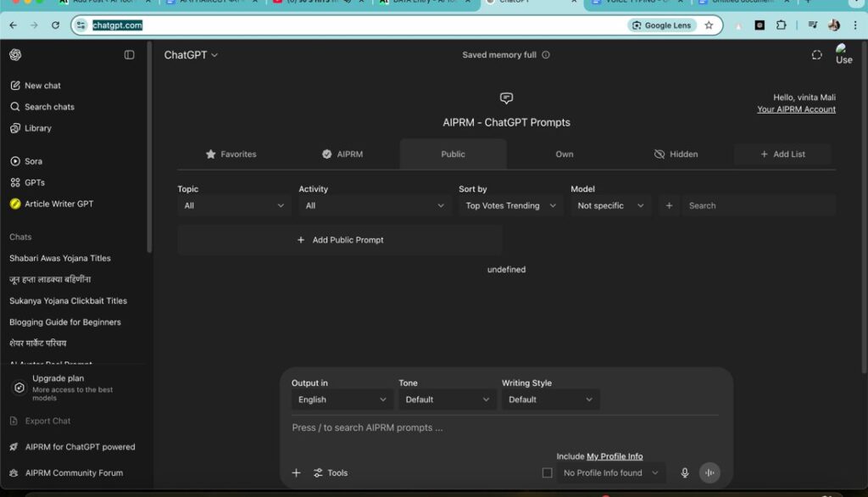The height and width of the screenshot is (497, 868).
Task: Switch to the AIPRM tab
Action: click(x=342, y=154)
